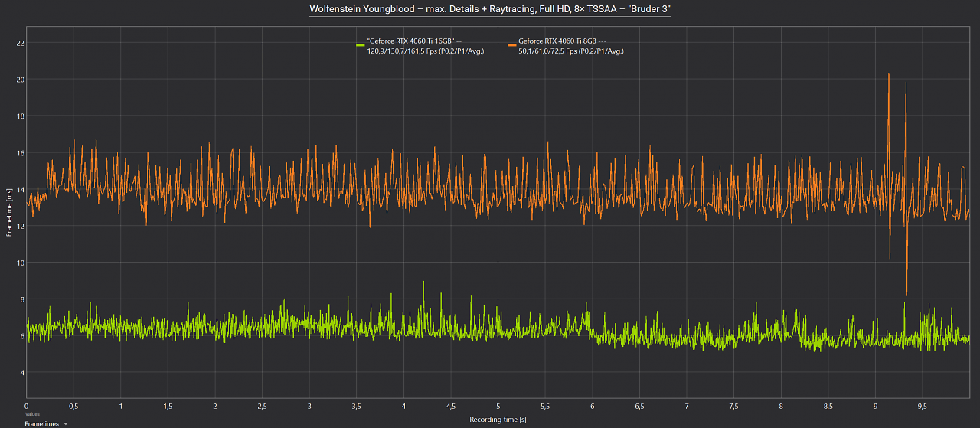Click the green RTX 4060 Ti 16GB legend marker
The height and width of the screenshot is (428, 980).
point(361,46)
